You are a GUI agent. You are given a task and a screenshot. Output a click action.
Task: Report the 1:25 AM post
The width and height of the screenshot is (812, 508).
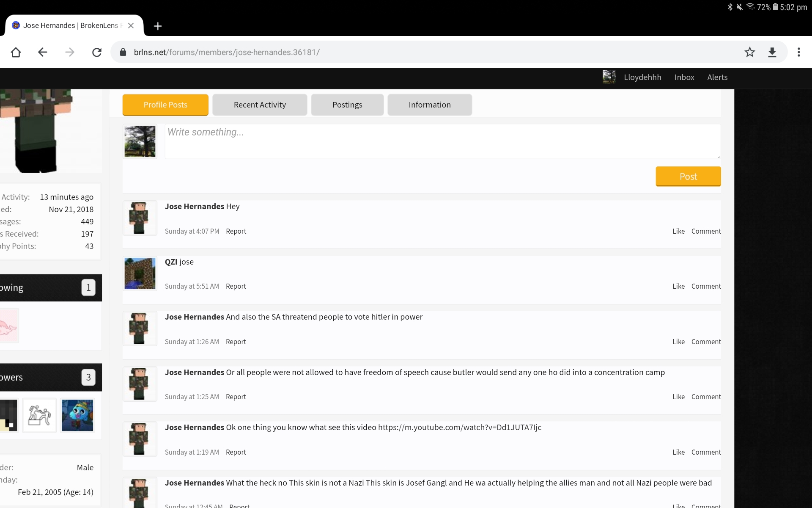coord(236,397)
